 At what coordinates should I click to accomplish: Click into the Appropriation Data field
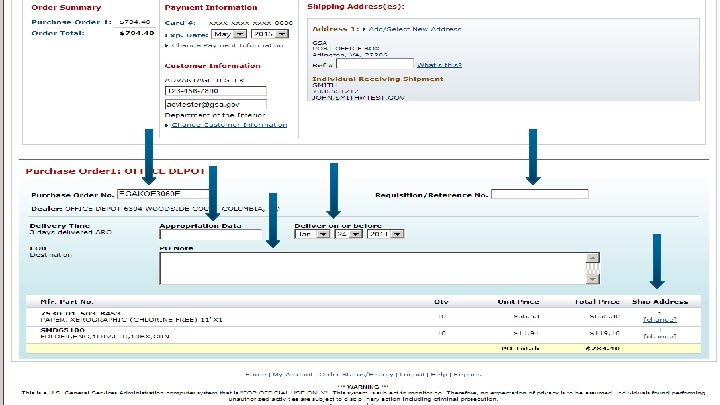coord(210,234)
